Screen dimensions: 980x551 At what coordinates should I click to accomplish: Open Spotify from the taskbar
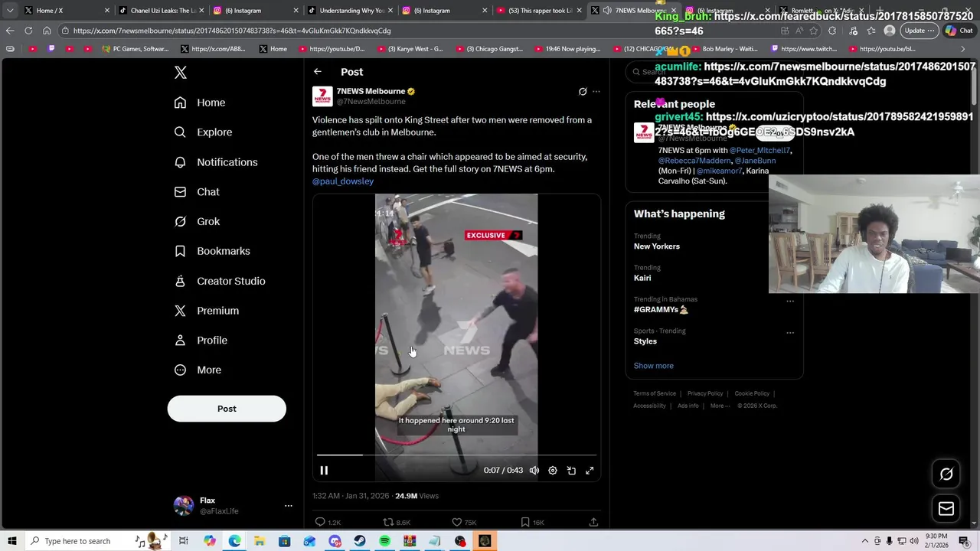384,541
